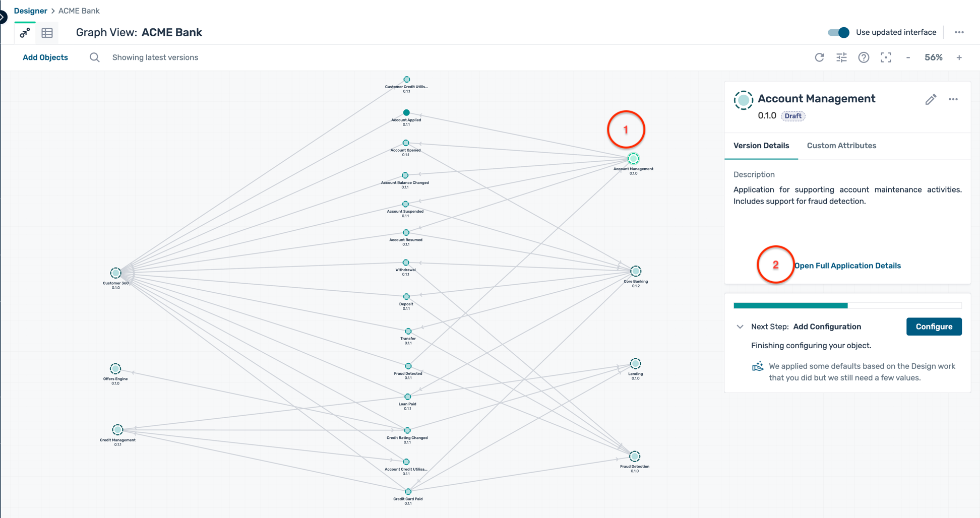Switch to the graph view icon
This screenshot has width=980, height=518.
pos(25,33)
